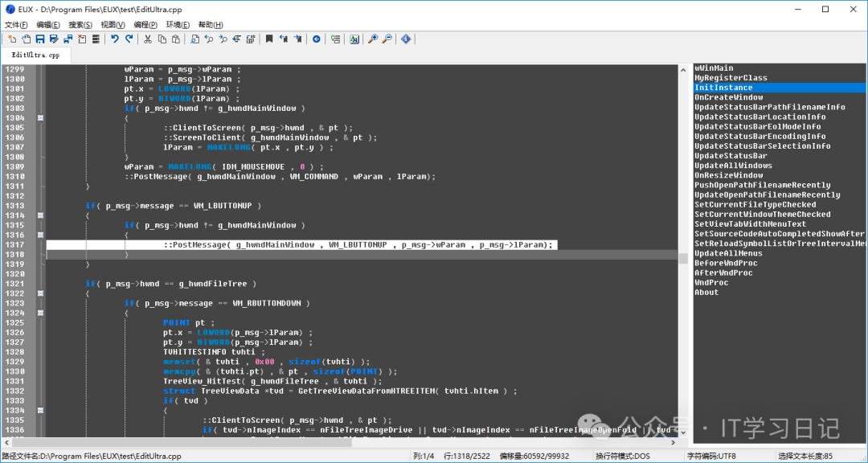Viewport: 868px width, 463px height.
Task: Select WndProc in the symbol list
Action: coord(711,282)
